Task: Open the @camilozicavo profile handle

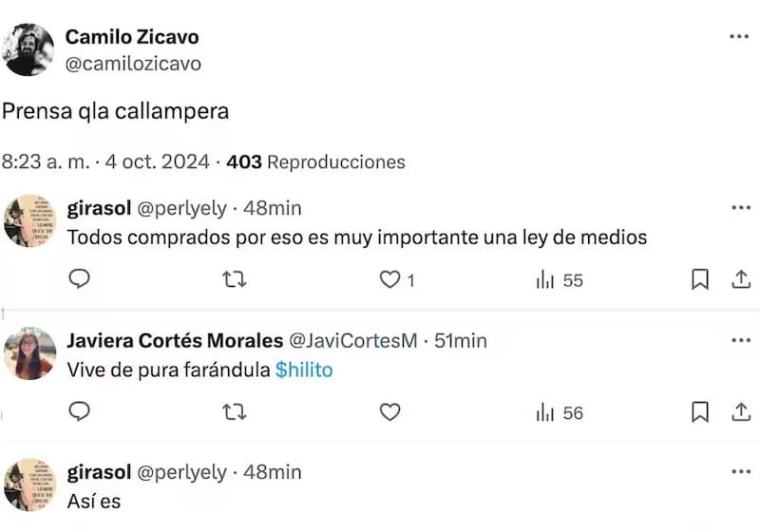Action: pyautogui.click(x=133, y=64)
